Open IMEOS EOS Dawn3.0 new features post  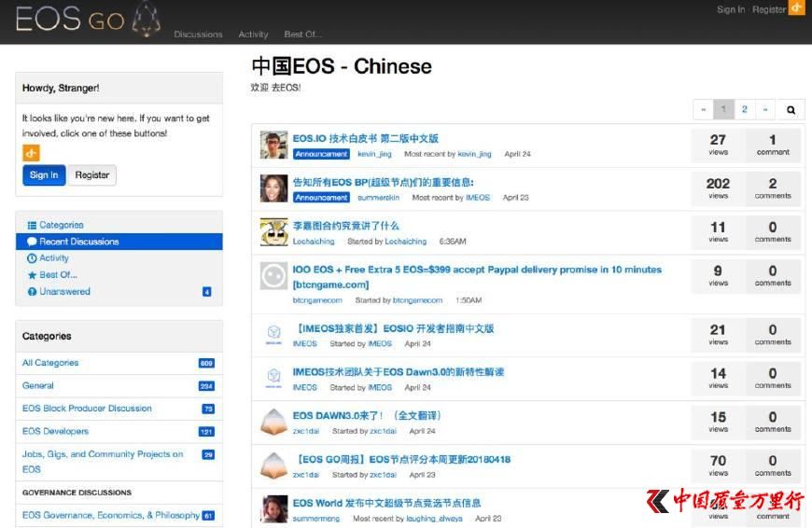pos(399,372)
